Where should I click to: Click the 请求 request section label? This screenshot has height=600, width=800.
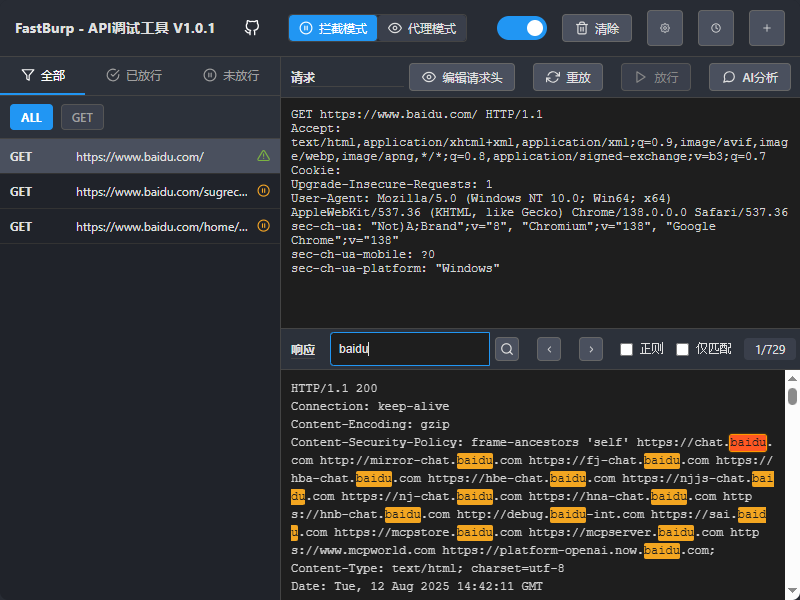303,78
